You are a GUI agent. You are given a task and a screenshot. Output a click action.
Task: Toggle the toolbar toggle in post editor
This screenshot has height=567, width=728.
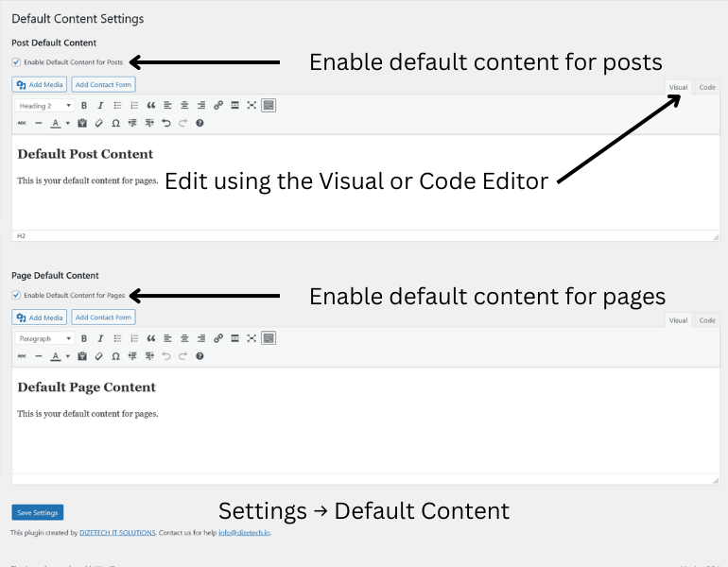269,105
